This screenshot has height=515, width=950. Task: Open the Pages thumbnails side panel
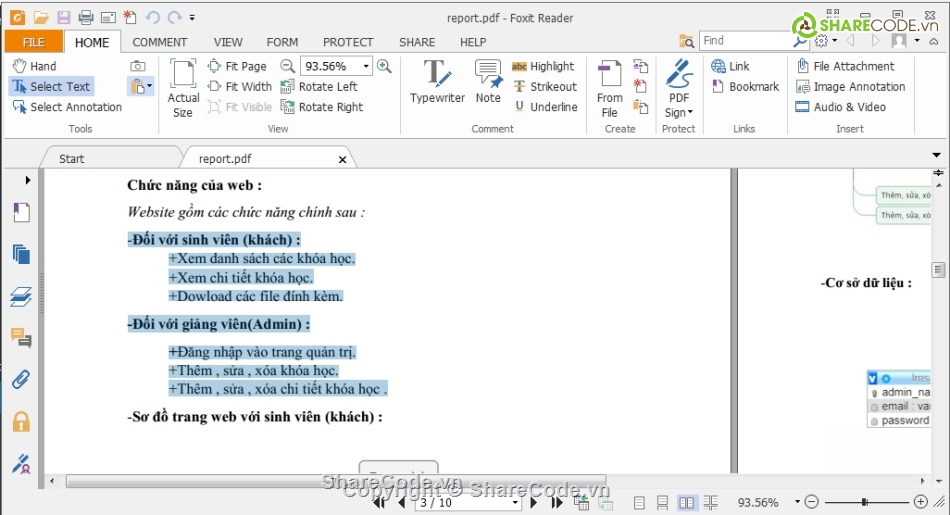coord(21,254)
